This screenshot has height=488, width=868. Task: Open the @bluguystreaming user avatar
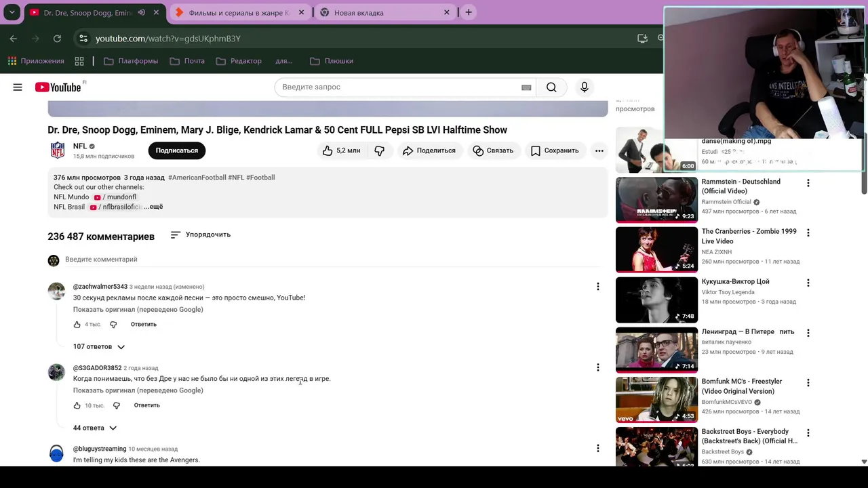click(56, 453)
